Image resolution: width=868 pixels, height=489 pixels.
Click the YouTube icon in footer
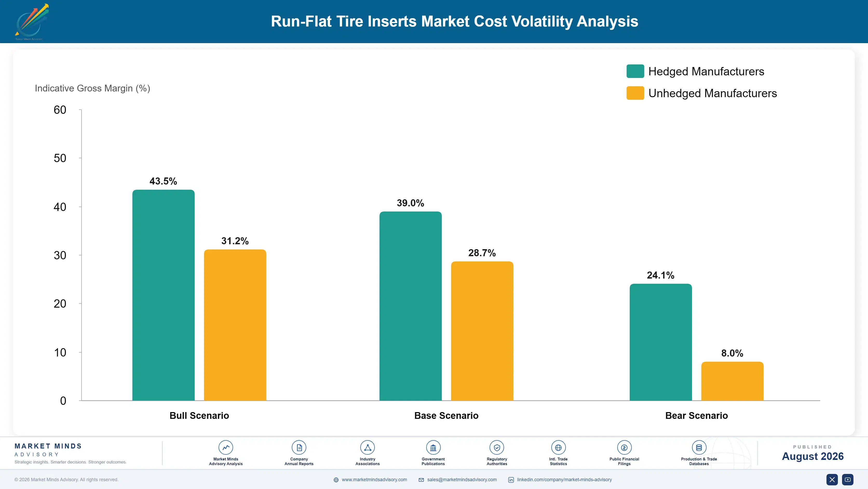848,480
